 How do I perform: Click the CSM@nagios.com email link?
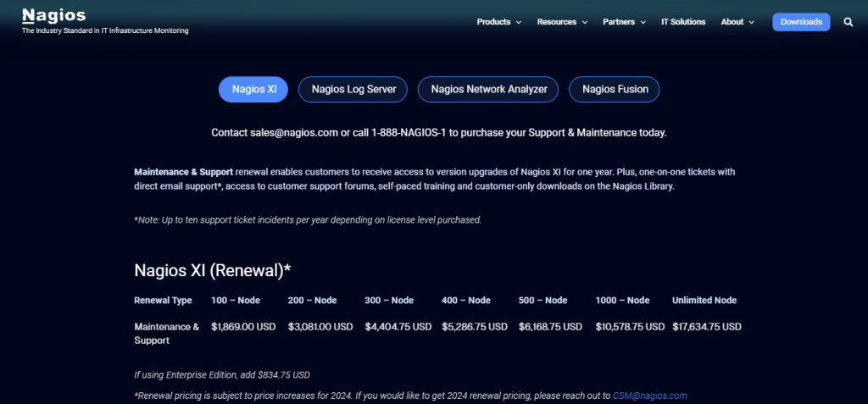pyautogui.click(x=650, y=396)
